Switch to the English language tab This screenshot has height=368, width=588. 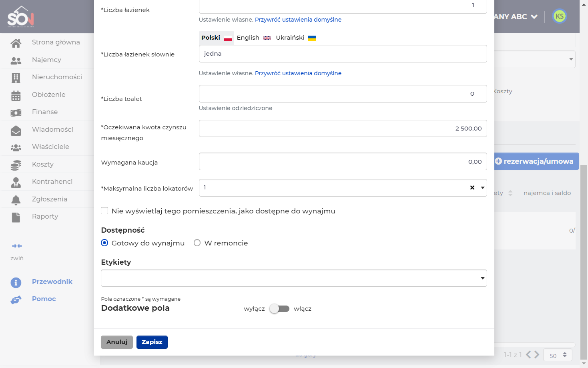pyautogui.click(x=254, y=38)
